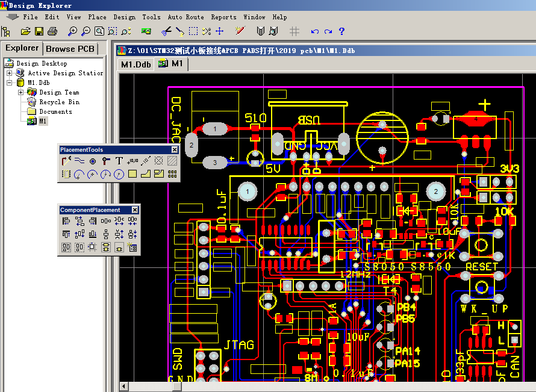Choose the place line tool in PlacementTools
The image size is (536, 392).
(x=79, y=161)
